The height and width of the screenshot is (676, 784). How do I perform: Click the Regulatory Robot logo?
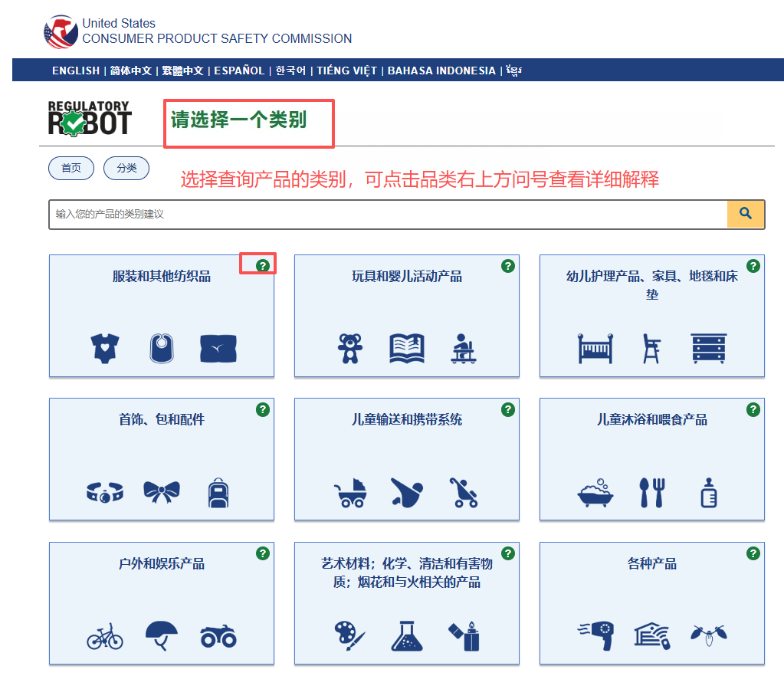click(90, 119)
